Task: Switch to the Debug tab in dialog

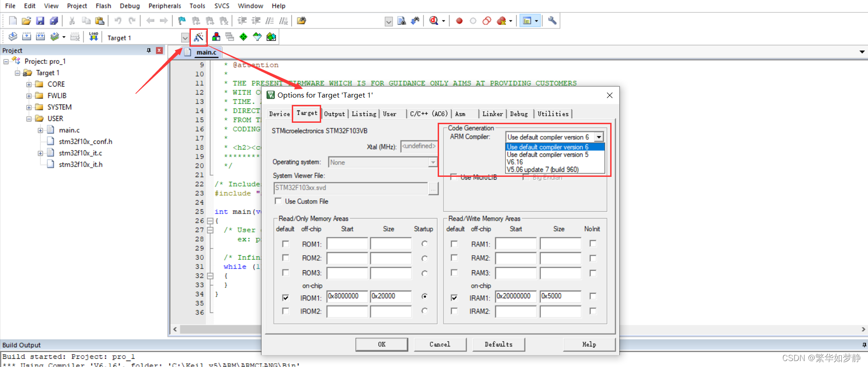Action: [x=519, y=114]
